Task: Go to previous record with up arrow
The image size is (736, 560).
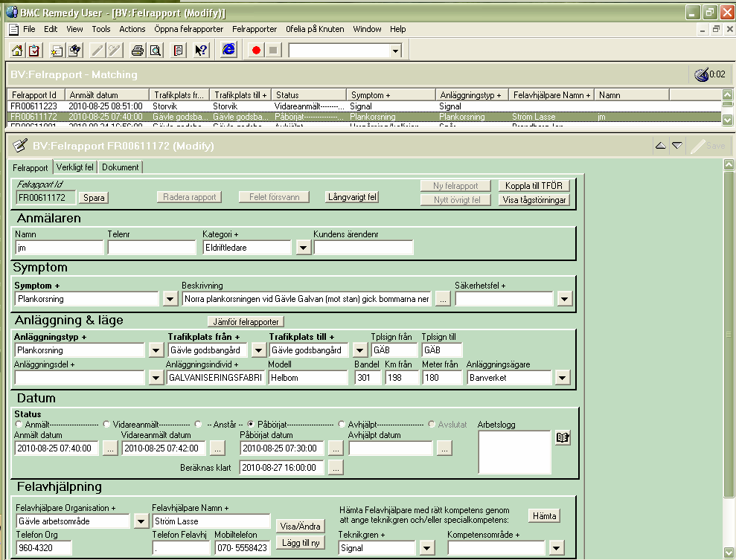Action: (x=660, y=146)
